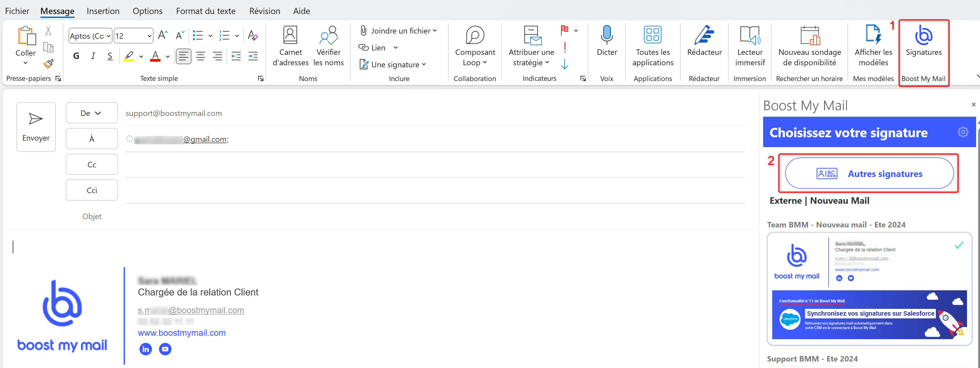The height and width of the screenshot is (368, 980).
Task: Increase the paragraph indent
Action: [x=253, y=56]
